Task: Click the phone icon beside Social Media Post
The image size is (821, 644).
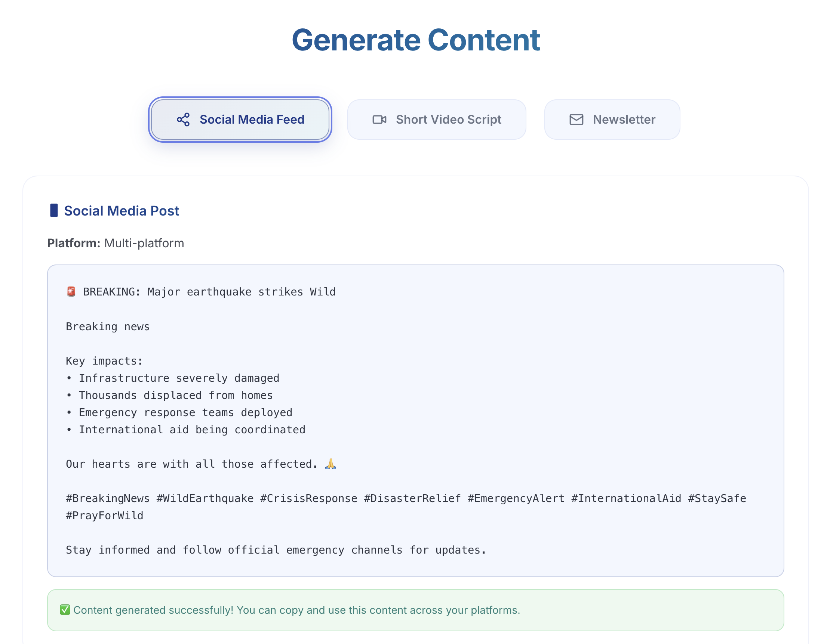Action: point(54,210)
